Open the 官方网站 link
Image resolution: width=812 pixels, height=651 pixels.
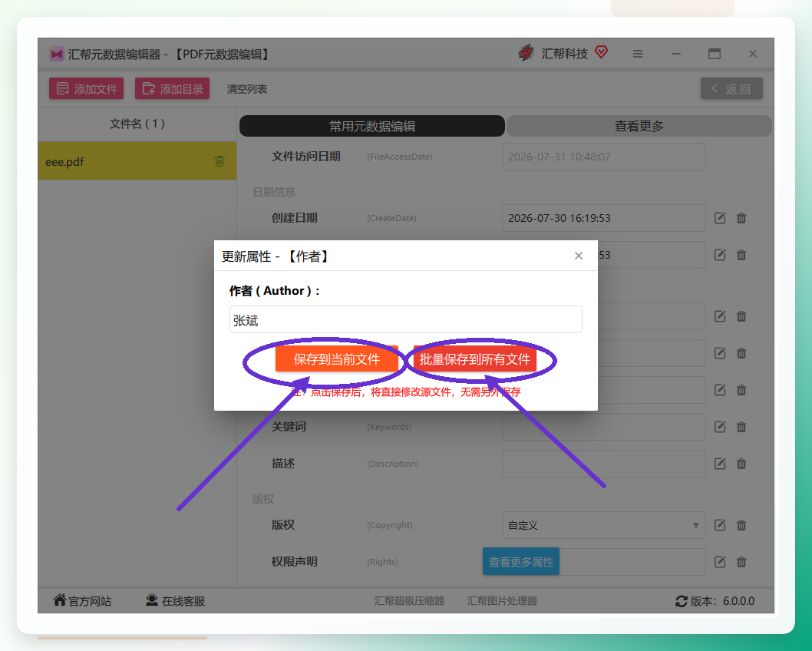pyautogui.click(x=82, y=601)
